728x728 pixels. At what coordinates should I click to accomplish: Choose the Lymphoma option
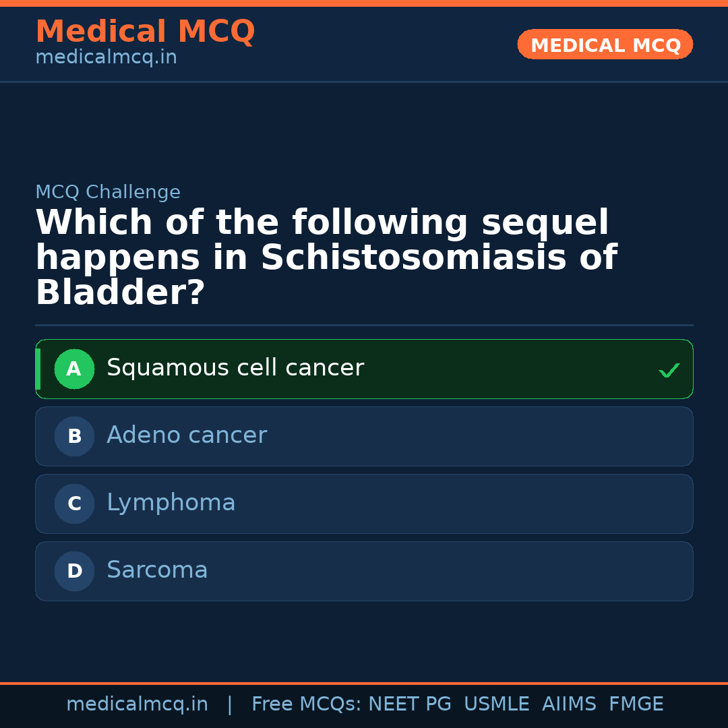pos(171,503)
